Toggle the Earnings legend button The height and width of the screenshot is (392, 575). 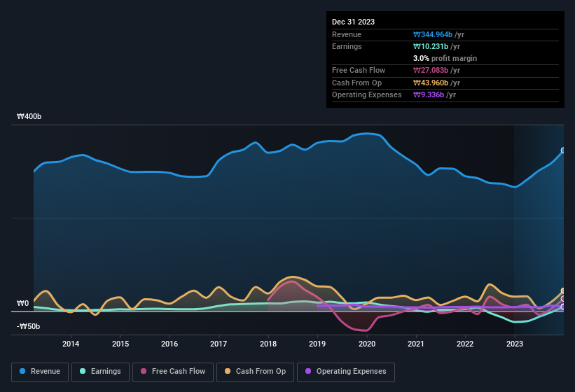point(100,372)
